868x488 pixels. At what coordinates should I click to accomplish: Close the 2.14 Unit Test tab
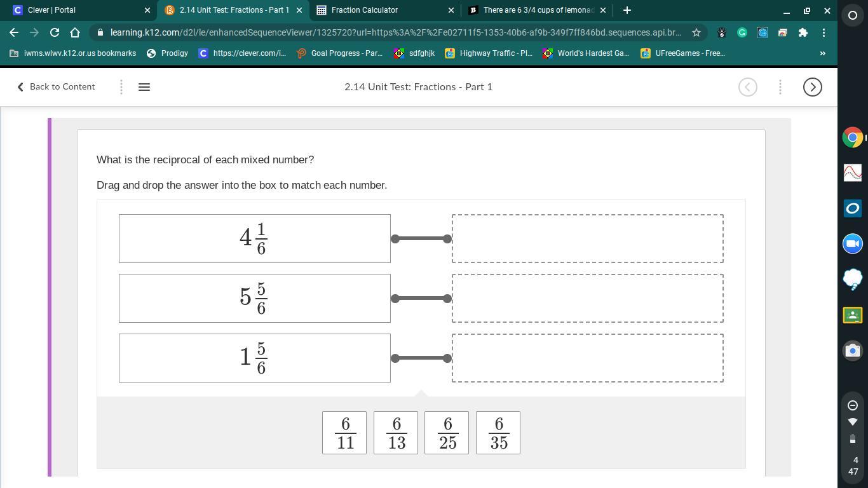(x=299, y=10)
